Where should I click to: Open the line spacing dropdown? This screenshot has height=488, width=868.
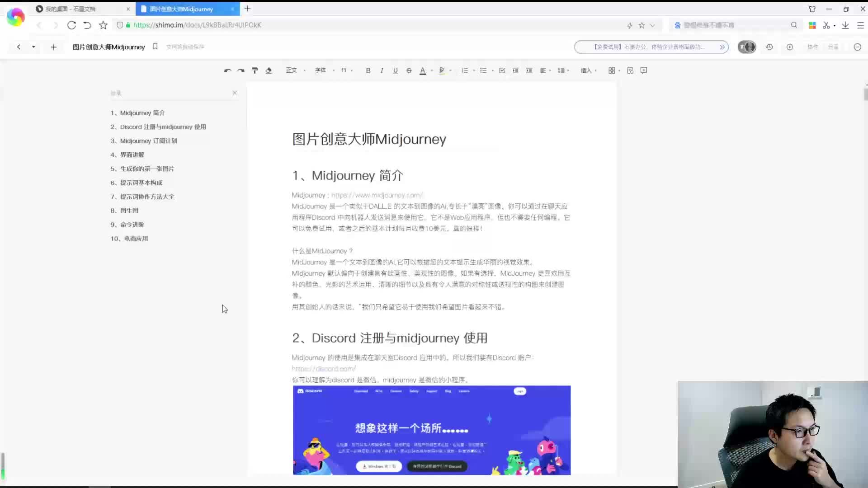pyautogui.click(x=563, y=70)
